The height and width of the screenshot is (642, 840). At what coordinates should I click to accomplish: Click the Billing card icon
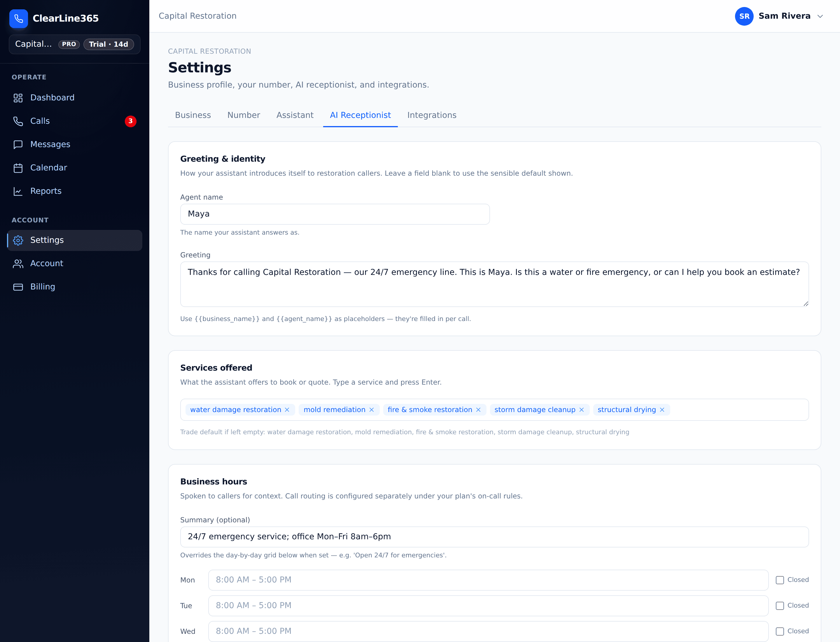[18, 287]
